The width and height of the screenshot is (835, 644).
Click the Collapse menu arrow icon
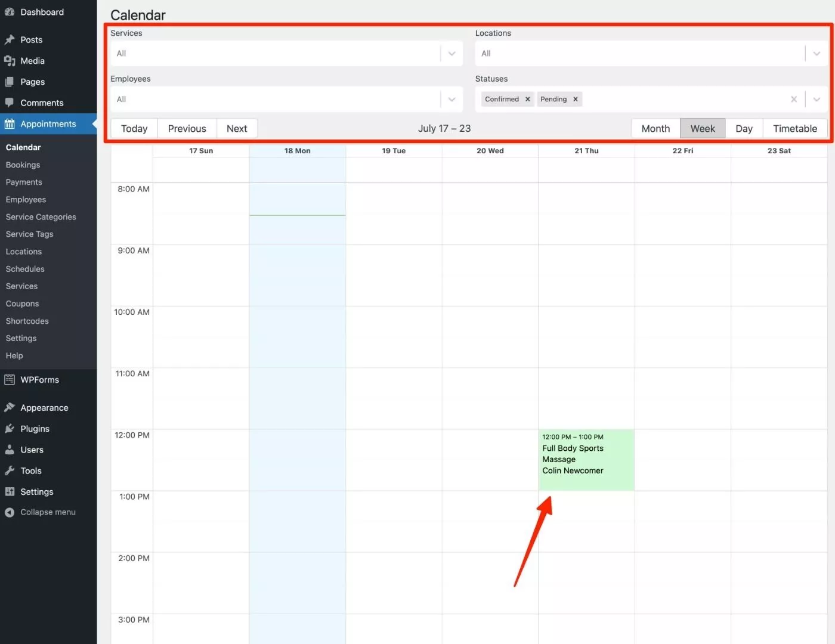(x=10, y=512)
